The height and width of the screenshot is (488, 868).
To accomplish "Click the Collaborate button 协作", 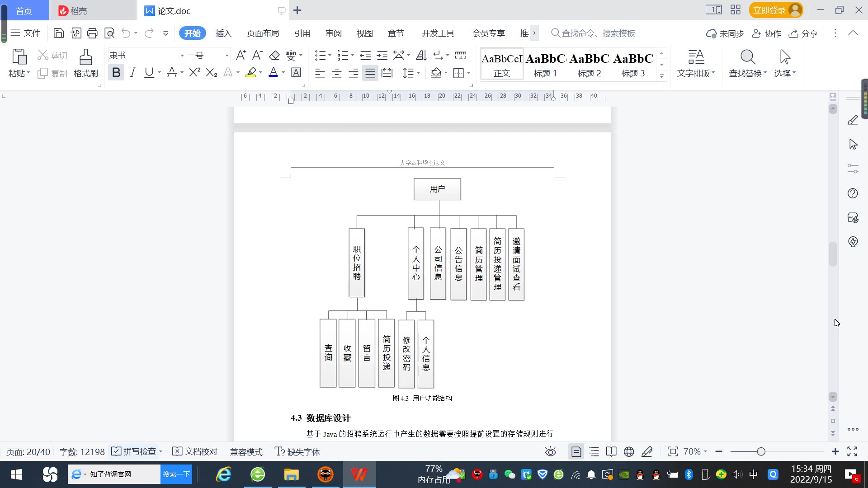I will click(766, 33).
